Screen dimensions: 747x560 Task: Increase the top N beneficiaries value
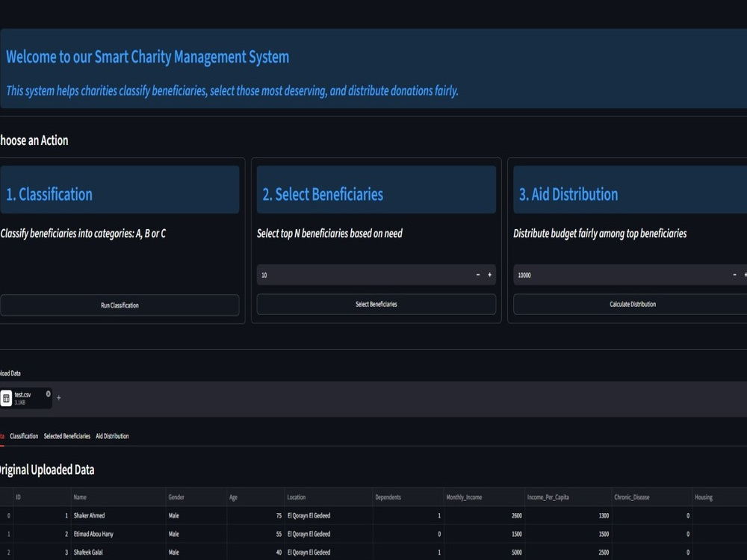(490, 275)
